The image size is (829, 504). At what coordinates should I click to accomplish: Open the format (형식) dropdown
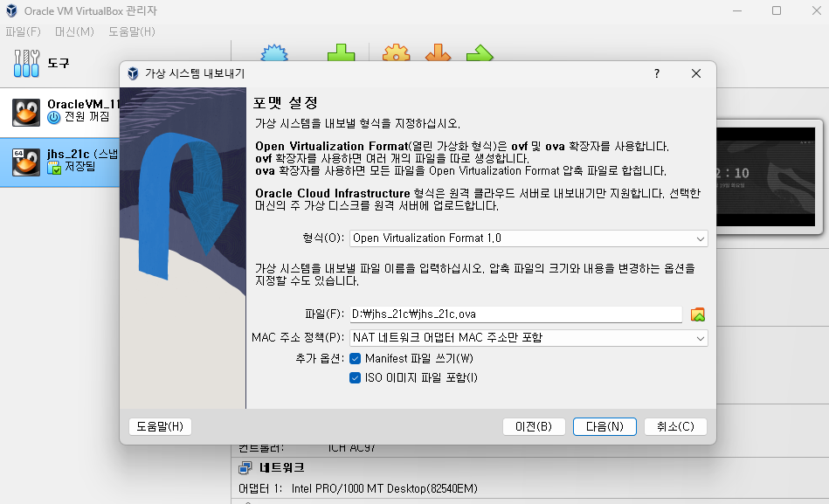coord(528,238)
